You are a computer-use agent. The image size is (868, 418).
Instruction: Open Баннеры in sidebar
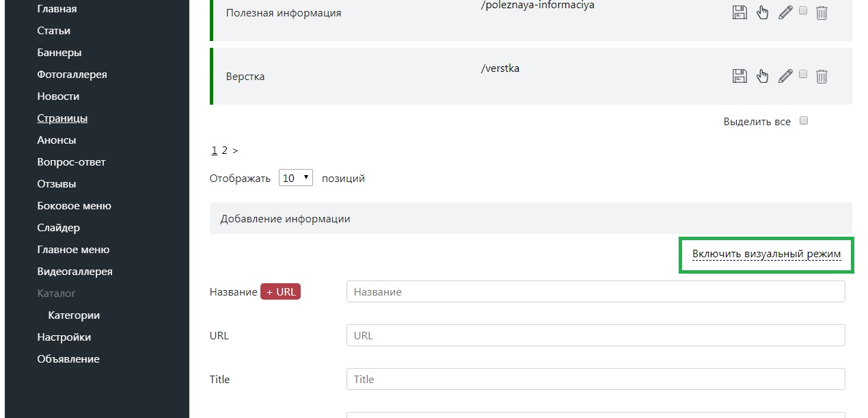pos(59,53)
